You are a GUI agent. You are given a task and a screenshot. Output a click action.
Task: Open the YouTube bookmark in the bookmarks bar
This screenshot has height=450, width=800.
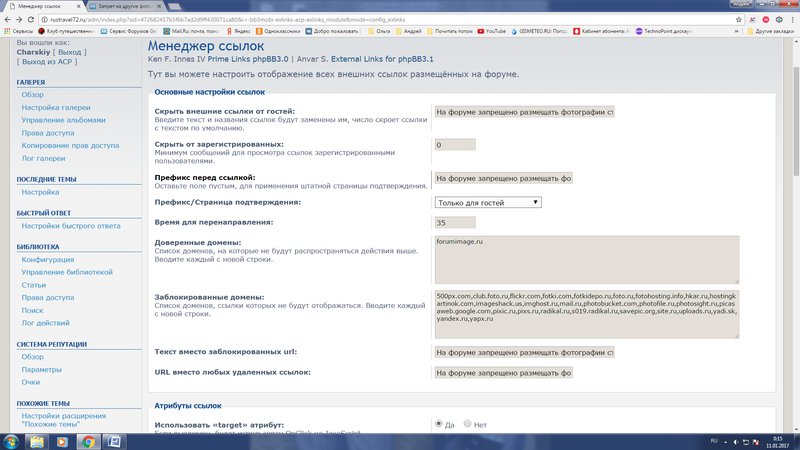(x=493, y=32)
